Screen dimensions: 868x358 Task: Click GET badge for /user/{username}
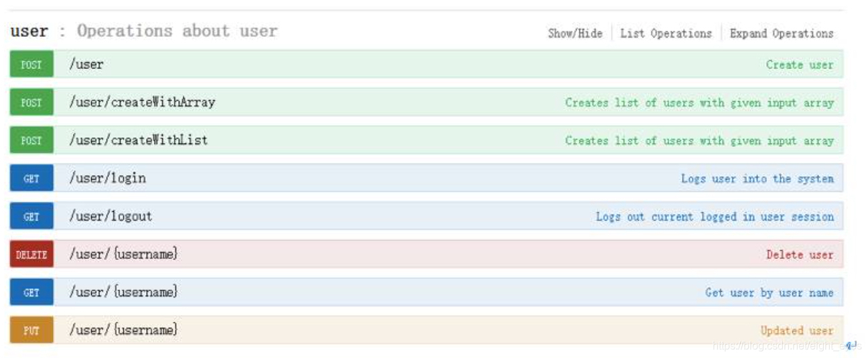tap(31, 292)
